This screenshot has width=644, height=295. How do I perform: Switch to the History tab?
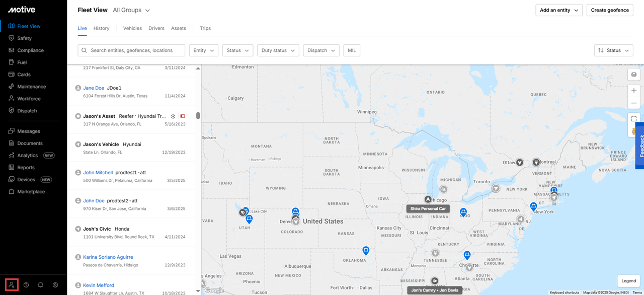(x=101, y=28)
